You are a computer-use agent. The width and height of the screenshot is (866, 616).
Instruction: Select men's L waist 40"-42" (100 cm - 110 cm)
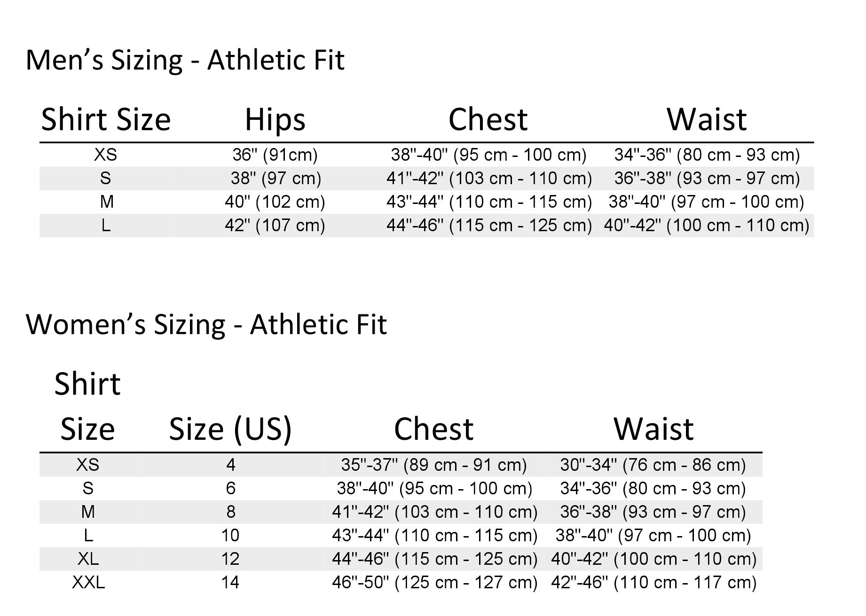(x=707, y=225)
